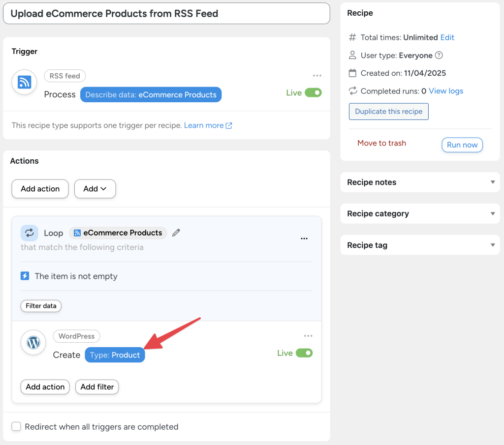504x445 pixels.
Task: Open 'Type: Product' in the WordPress action
Action: coord(115,355)
